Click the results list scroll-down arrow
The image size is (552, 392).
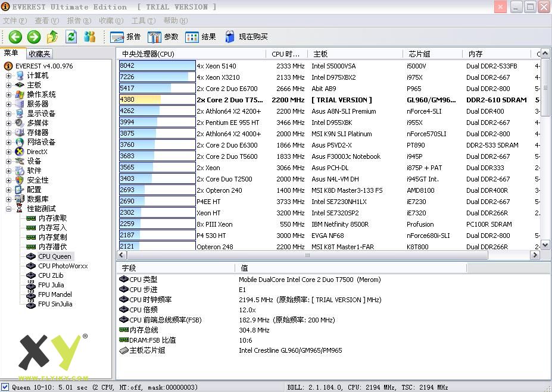[545, 244]
